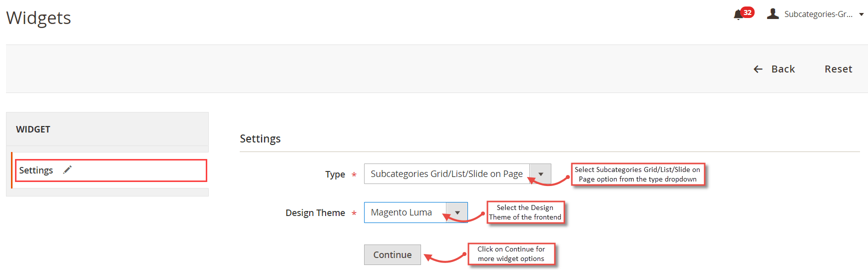Click the Subcategories-Gr... account name

pyautogui.click(x=818, y=14)
